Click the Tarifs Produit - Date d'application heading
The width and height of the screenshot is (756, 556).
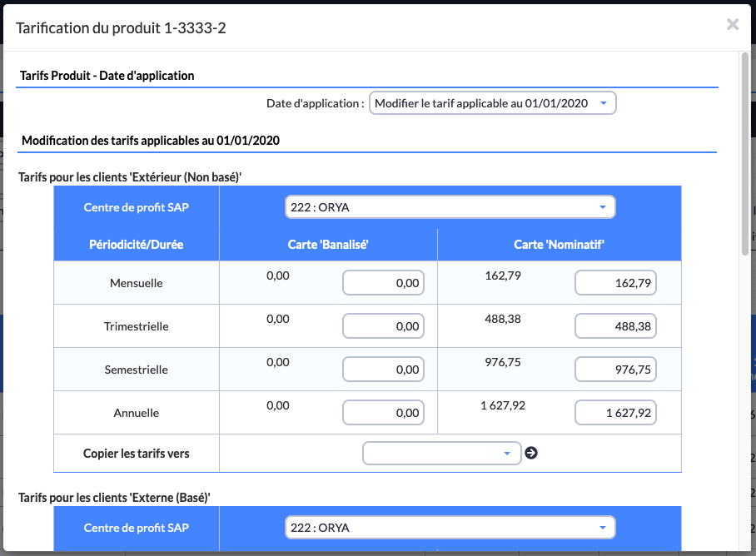[107, 76]
